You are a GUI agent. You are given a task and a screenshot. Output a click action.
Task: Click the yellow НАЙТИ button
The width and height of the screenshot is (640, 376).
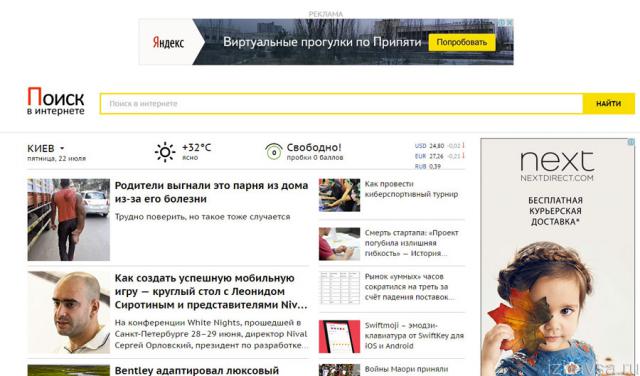(x=609, y=104)
